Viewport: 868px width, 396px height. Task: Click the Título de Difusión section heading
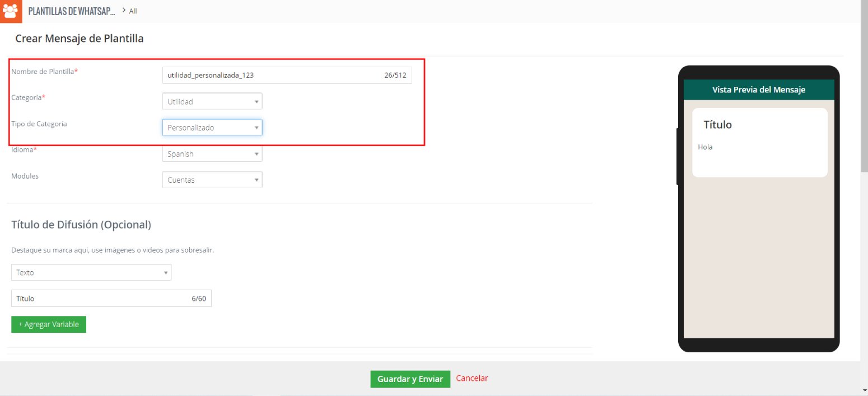coord(81,225)
